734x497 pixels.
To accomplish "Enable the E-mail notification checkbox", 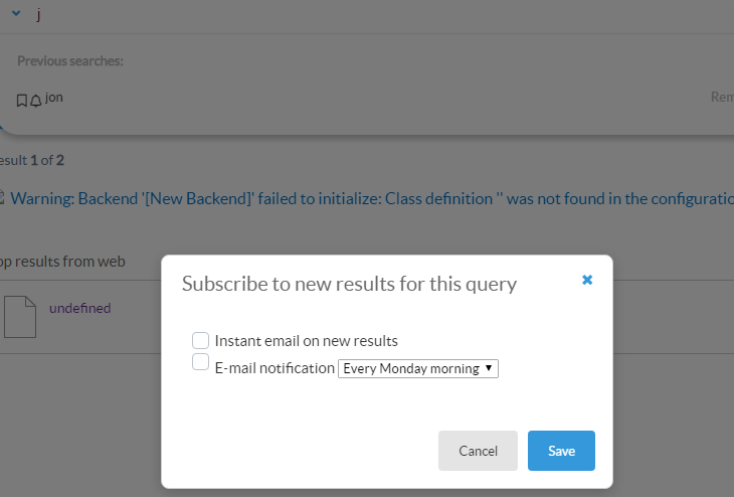I will [201, 363].
